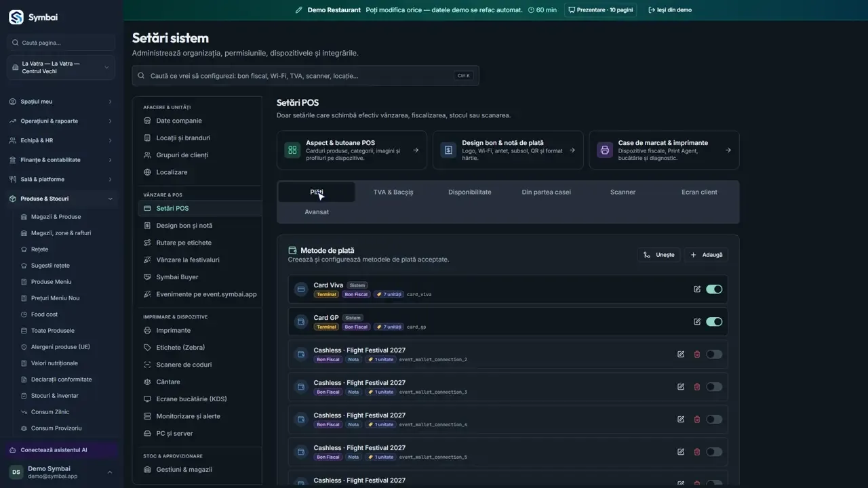
Task: Click the Symbai logo icon
Action: point(16,18)
